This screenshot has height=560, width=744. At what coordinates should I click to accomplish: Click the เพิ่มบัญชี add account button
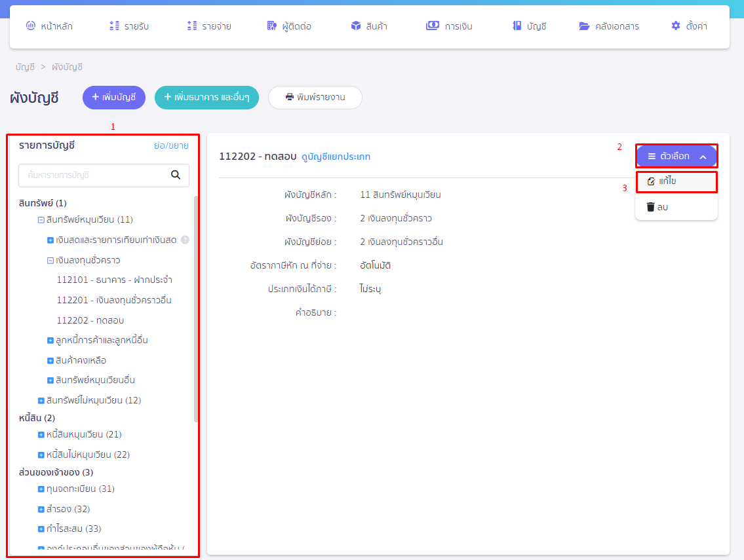click(x=113, y=97)
